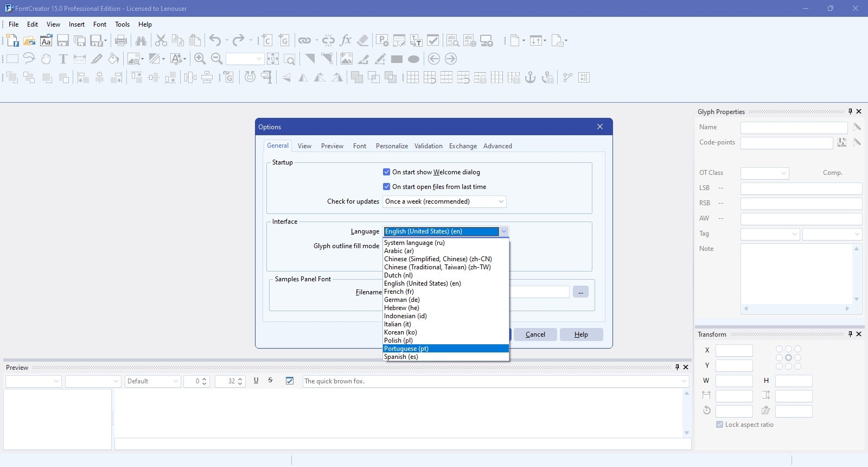Click the Cancel button
Viewport: 868px width, 467px height.
click(535, 335)
